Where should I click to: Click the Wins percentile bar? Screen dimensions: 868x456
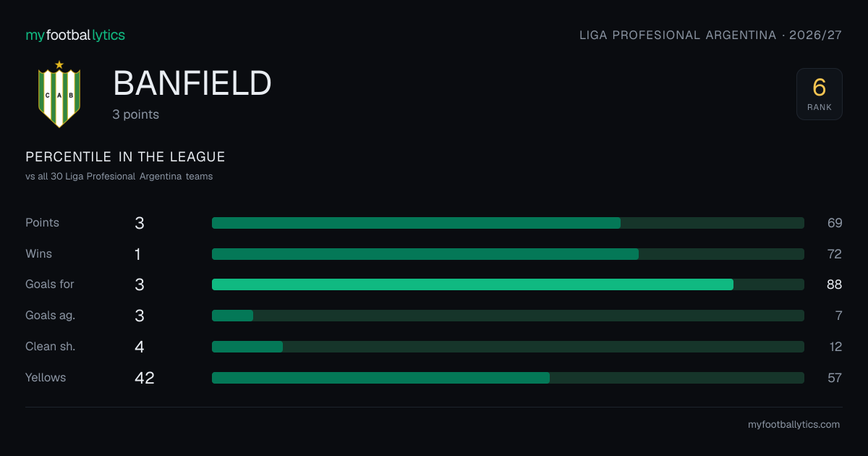[x=508, y=254]
